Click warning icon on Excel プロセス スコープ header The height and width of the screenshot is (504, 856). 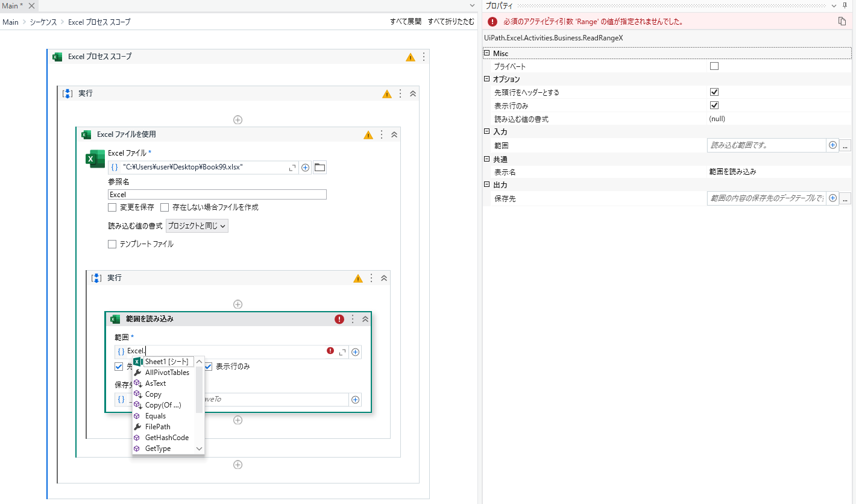tap(411, 57)
